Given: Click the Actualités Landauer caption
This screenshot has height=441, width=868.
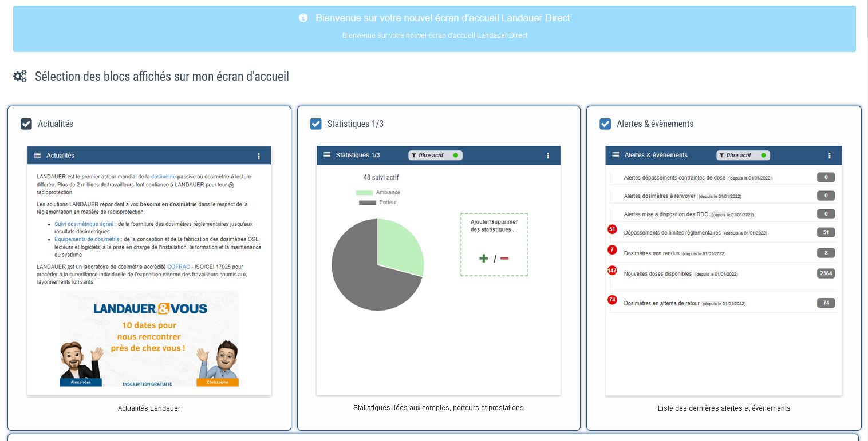Looking at the screenshot, I should pyautogui.click(x=149, y=408).
